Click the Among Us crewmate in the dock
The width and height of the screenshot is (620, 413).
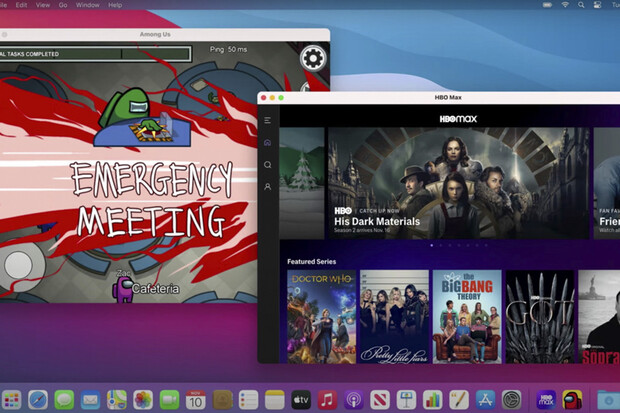572,399
